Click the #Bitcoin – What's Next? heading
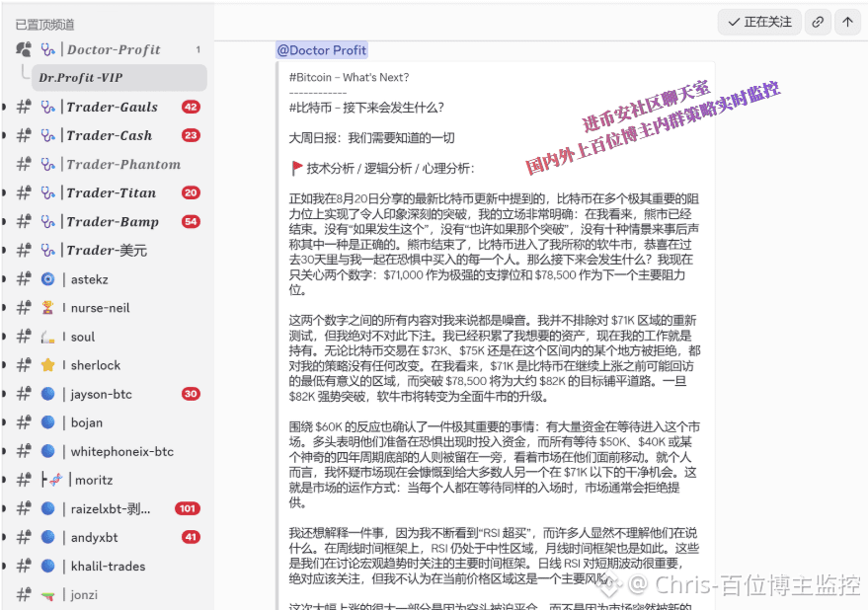The image size is (868, 610). click(349, 78)
